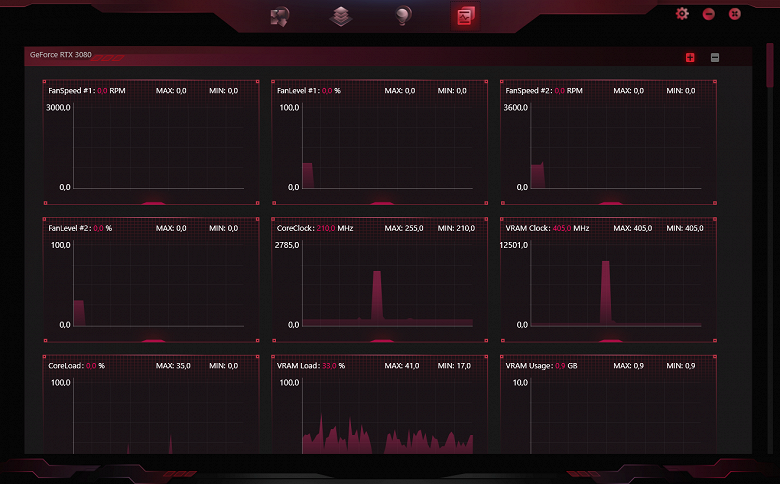The height and width of the screenshot is (484, 780).
Task: Close the app with round X button
Action: [x=735, y=14]
